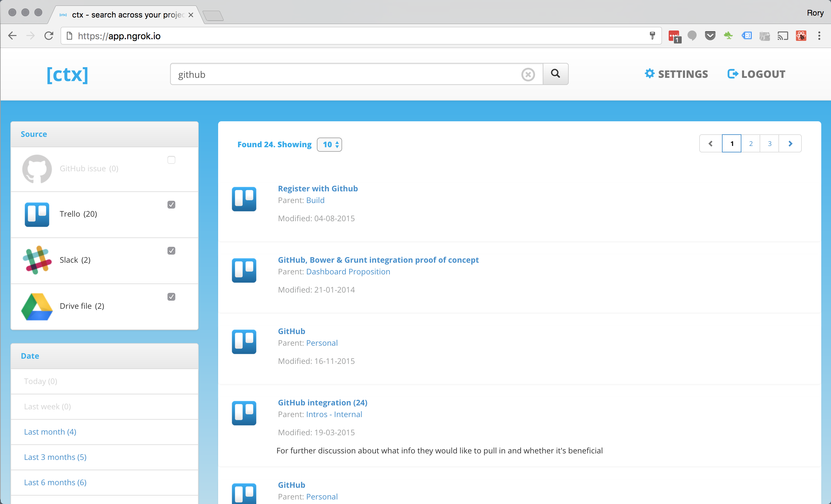831x504 pixels.
Task: Open the Settings page
Action: (x=676, y=74)
